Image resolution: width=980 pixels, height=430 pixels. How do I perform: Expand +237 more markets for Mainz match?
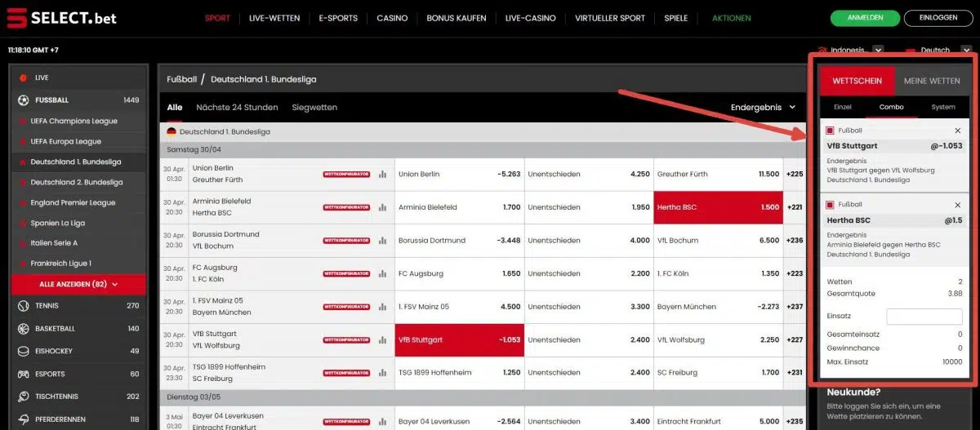click(x=795, y=307)
